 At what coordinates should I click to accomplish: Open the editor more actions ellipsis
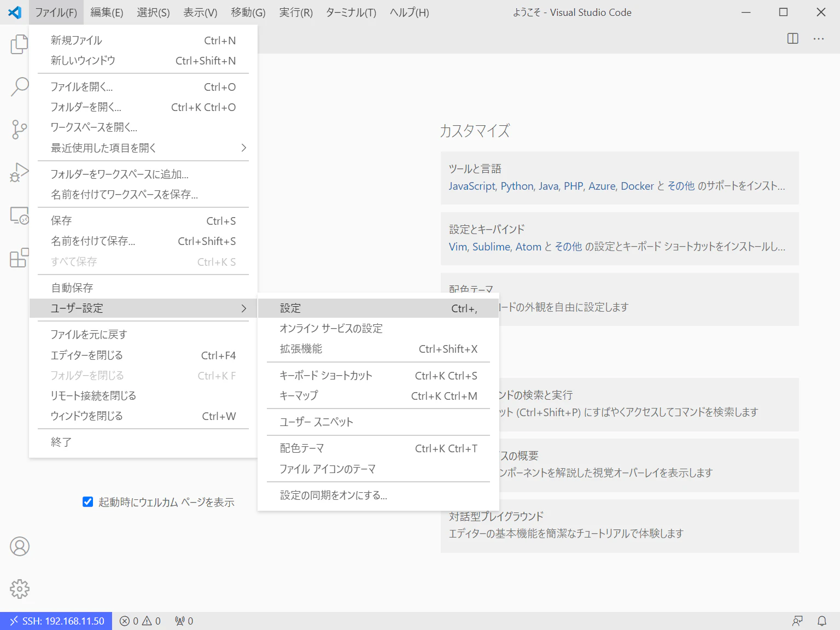pos(818,38)
